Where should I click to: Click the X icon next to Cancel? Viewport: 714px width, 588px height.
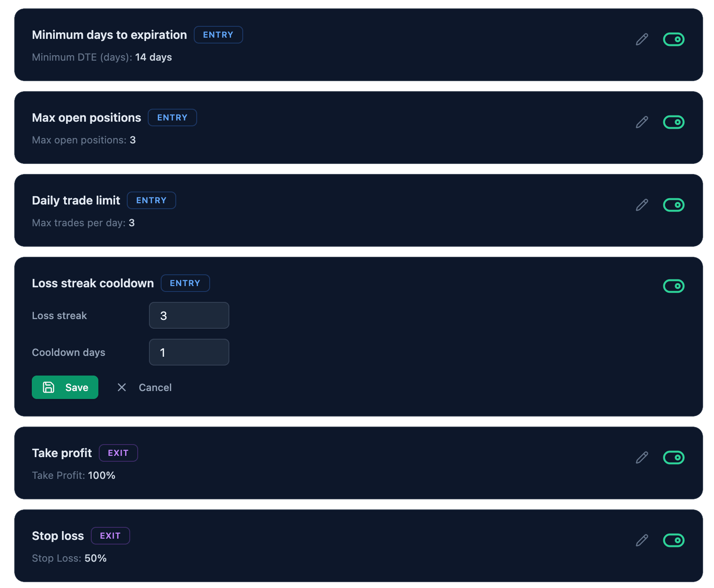click(121, 387)
